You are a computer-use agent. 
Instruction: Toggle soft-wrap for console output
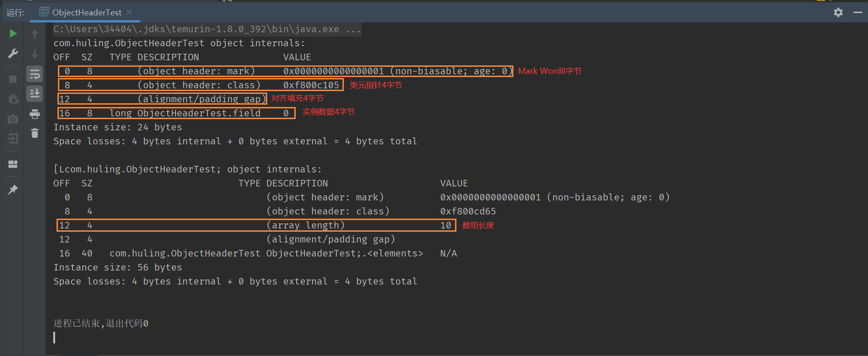35,74
